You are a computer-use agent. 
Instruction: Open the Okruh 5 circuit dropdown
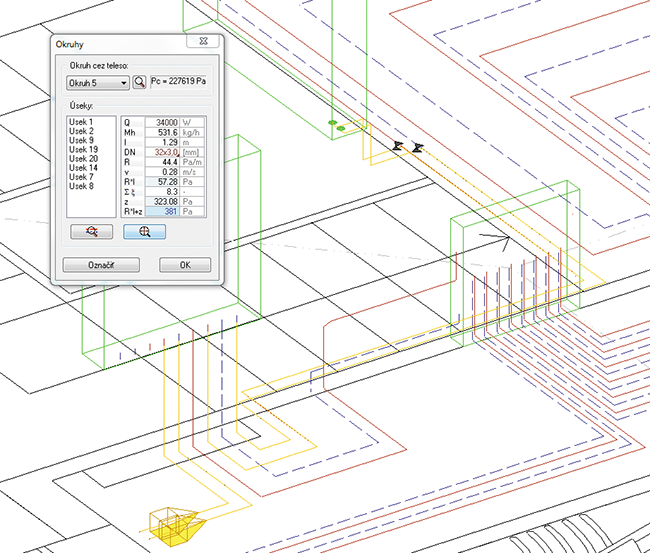(x=98, y=83)
